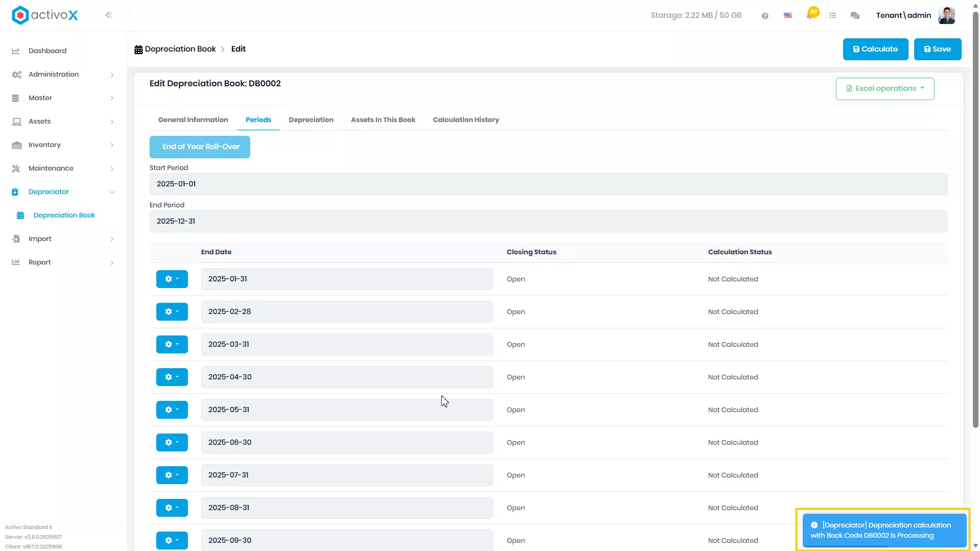Open gear actions for period 2025-06-30
This screenshot has height=551, width=980.
tap(172, 443)
